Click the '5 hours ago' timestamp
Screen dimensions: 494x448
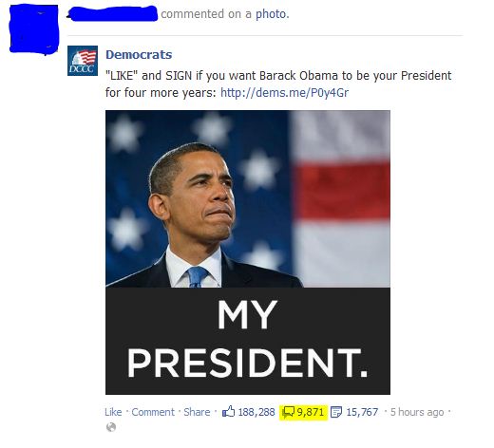pos(417,412)
